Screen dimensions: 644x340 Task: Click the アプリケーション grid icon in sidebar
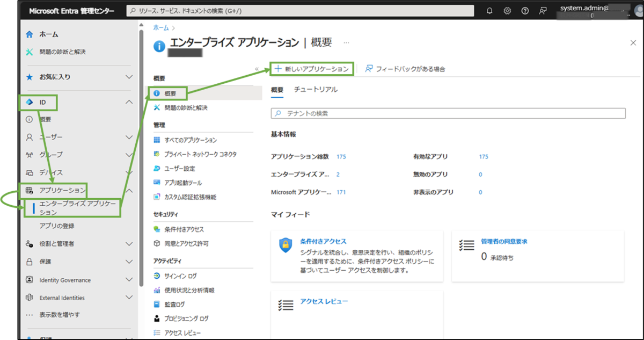tap(30, 190)
